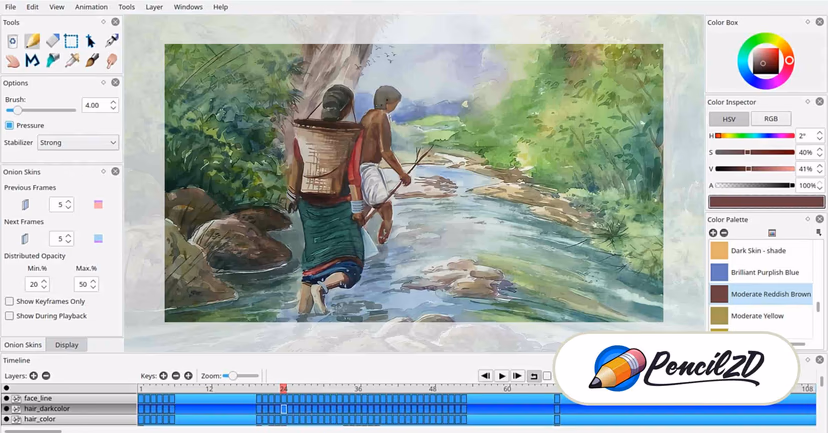828x433 pixels.
Task: Click the Hue slider bar
Action: tap(755, 136)
